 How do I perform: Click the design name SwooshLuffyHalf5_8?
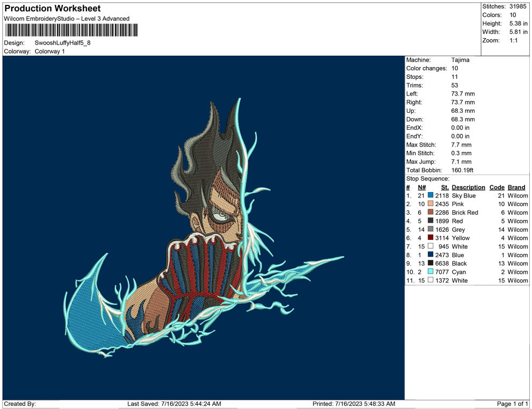pos(62,43)
